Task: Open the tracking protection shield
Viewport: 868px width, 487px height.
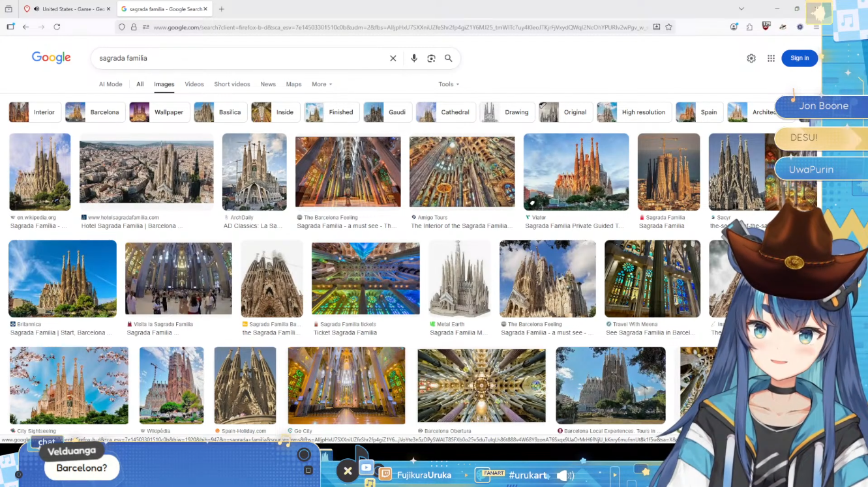Action: 122,27
